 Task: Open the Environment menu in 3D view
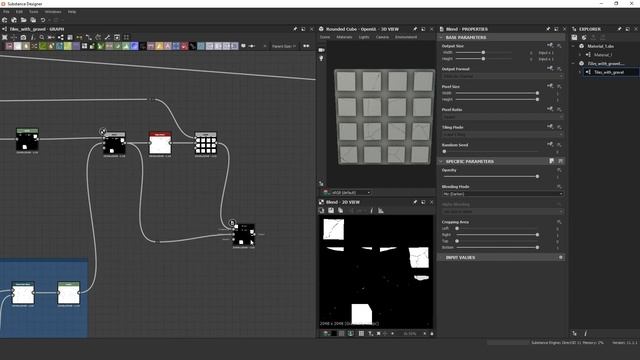point(406,37)
